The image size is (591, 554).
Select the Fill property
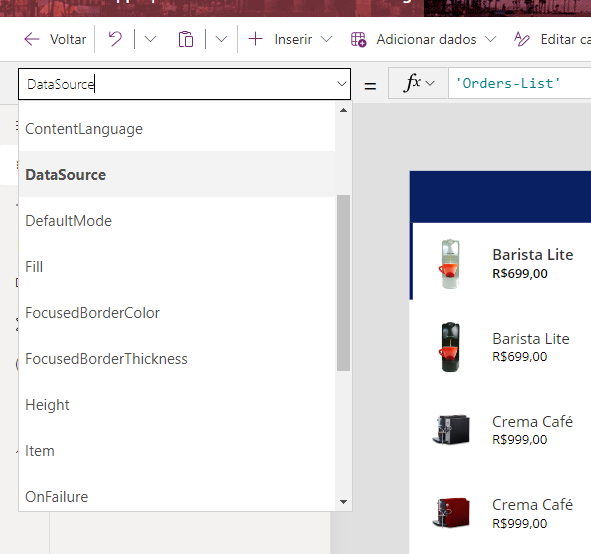pyautogui.click(x=177, y=267)
